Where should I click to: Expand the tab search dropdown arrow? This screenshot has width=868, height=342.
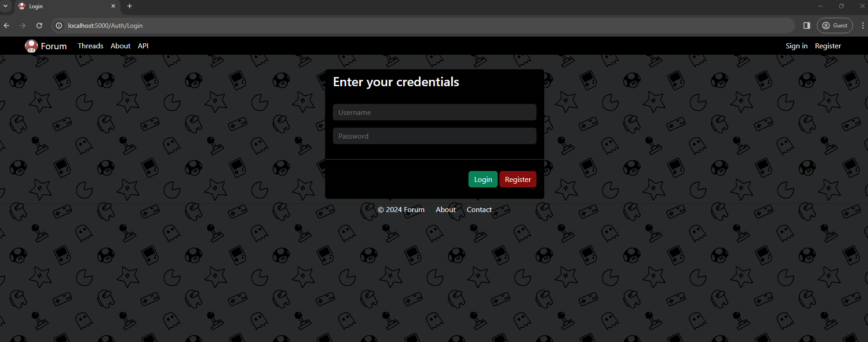point(5,6)
